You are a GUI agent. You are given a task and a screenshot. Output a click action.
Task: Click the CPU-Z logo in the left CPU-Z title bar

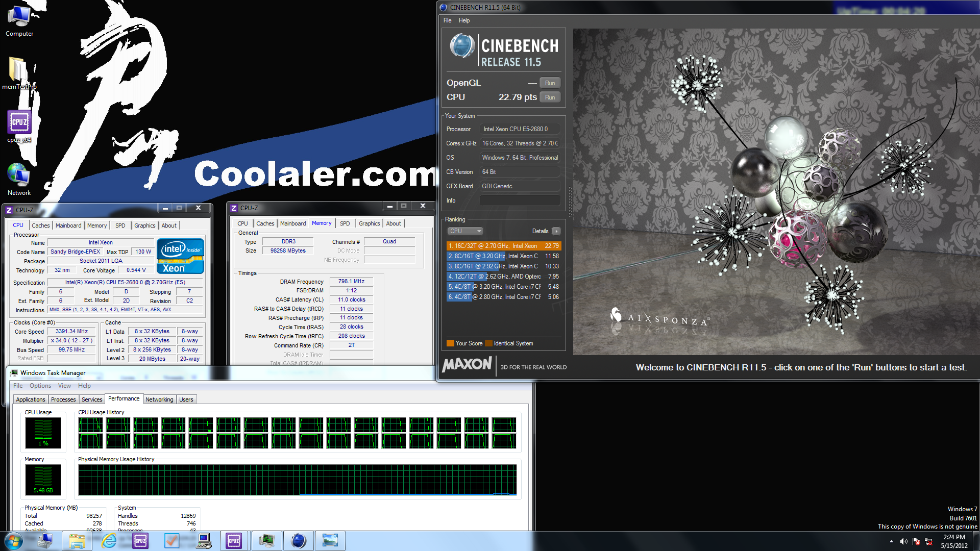pyautogui.click(x=9, y=210)
